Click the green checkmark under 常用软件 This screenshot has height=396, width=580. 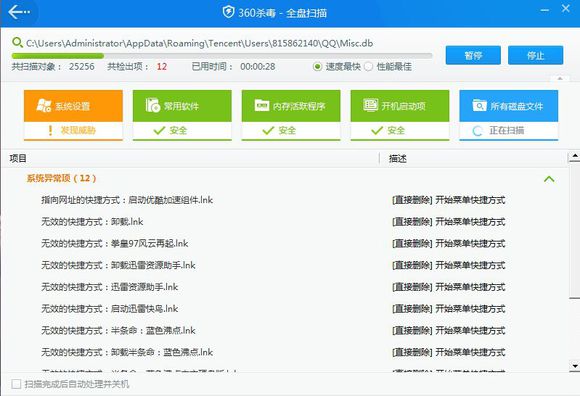click(x=159, y=130)
